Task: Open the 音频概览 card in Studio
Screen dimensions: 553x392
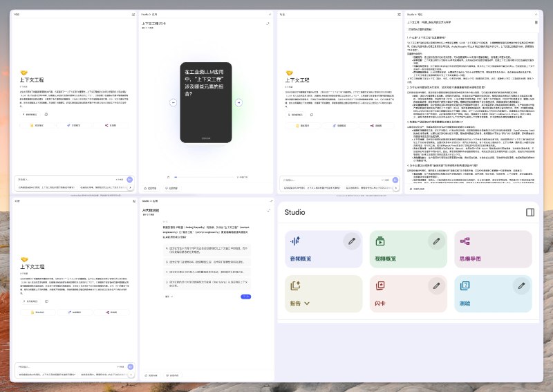Action: pos(323,249)
